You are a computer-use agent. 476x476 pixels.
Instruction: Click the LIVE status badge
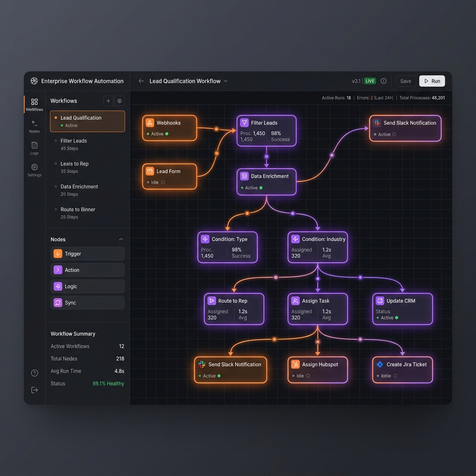click(x=370, y=81)
